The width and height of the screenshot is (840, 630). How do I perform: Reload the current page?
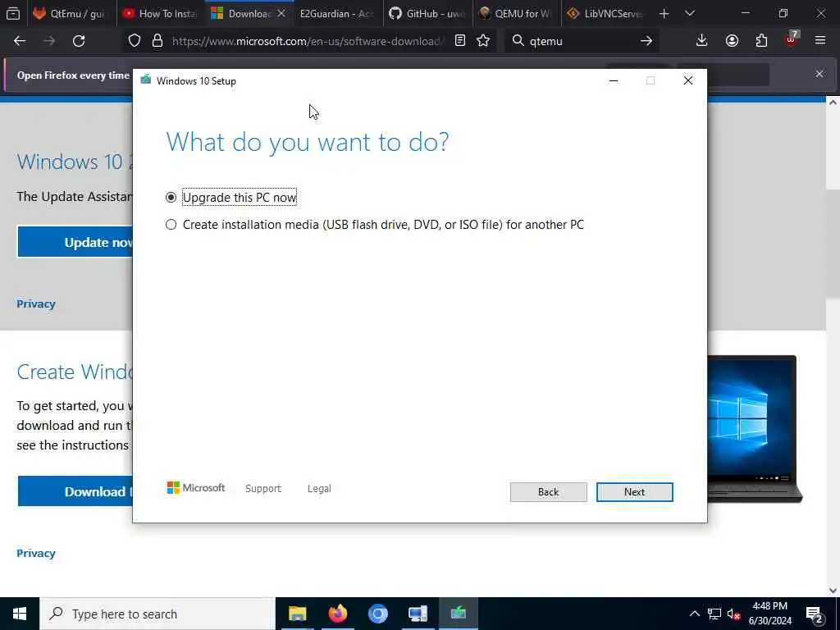tap(79, 41)
